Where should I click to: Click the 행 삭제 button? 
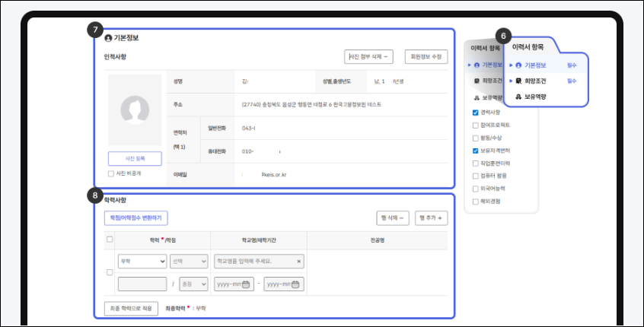coord(393,218)
